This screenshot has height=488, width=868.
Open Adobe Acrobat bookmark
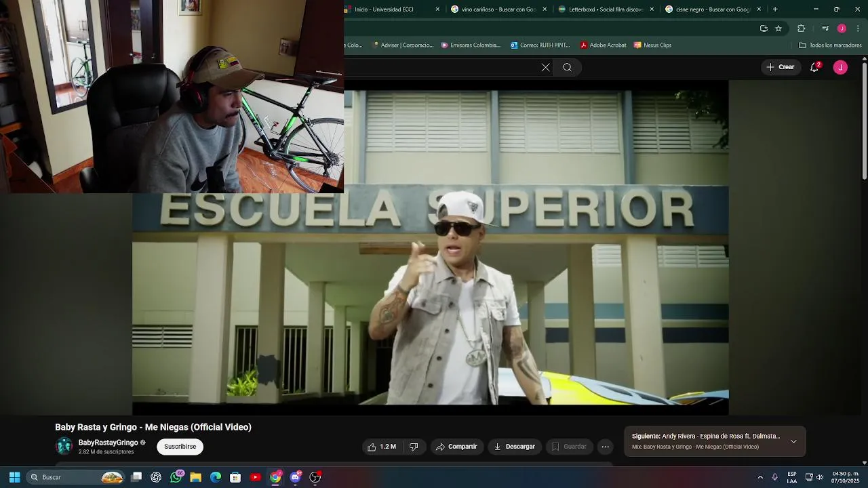pyautogui.click(x=603, y=45)
